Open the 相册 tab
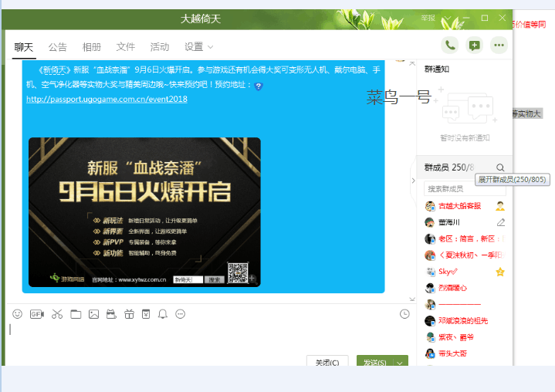Viewport: 555px width, 392px height. [x=92, y=47]
